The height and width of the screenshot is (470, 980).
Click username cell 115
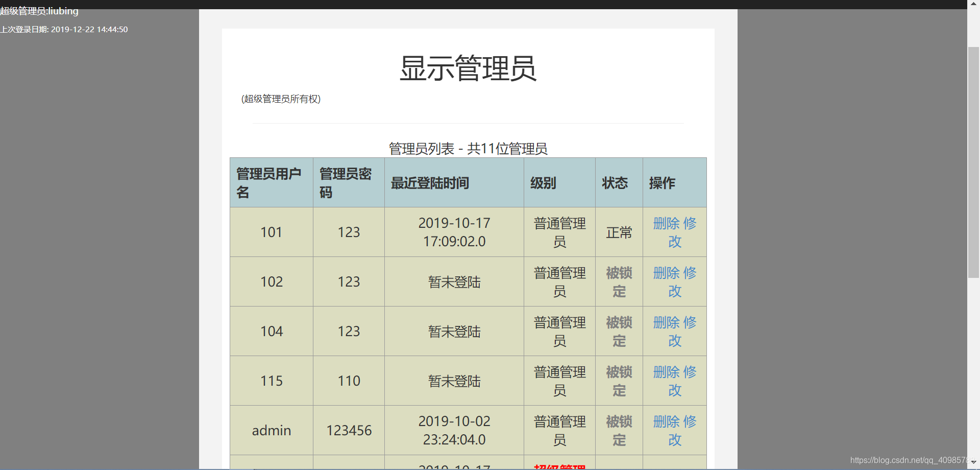[x=272, y=381]
